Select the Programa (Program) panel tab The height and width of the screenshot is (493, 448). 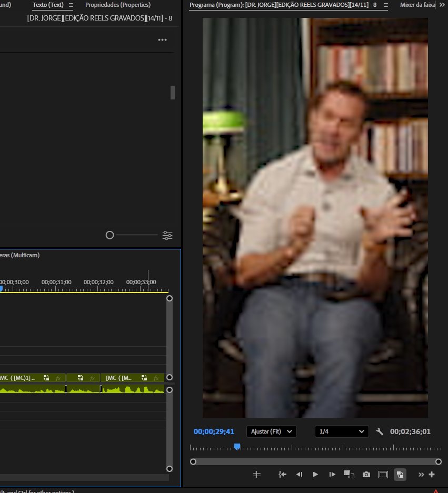tap(283, 5)
